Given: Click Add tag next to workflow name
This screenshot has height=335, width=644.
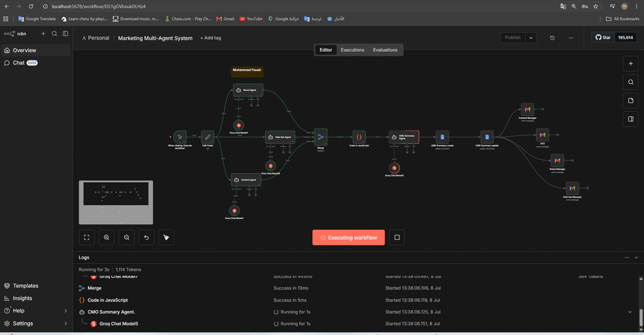Looking at the screenshot, I should [x=211, y=38].
